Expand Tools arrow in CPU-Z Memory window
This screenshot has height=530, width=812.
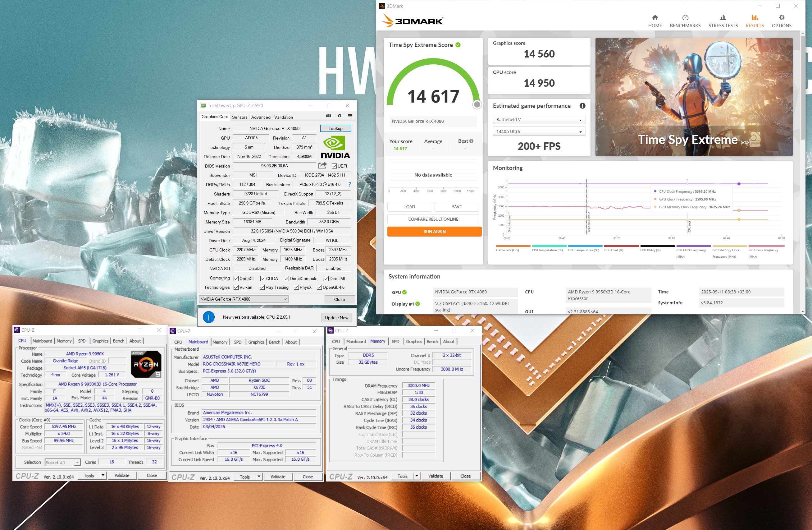(417, 476)
